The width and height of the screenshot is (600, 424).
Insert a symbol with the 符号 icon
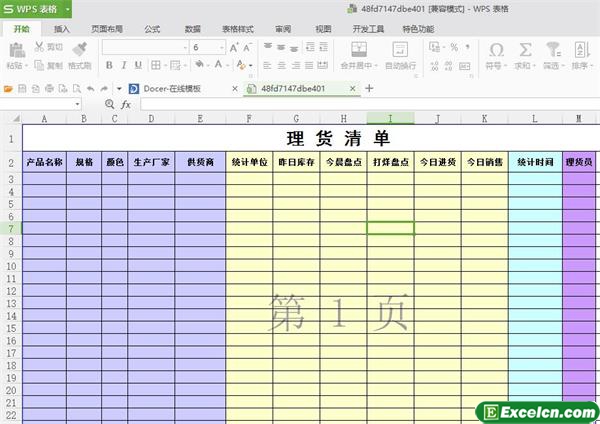[495, 50]
